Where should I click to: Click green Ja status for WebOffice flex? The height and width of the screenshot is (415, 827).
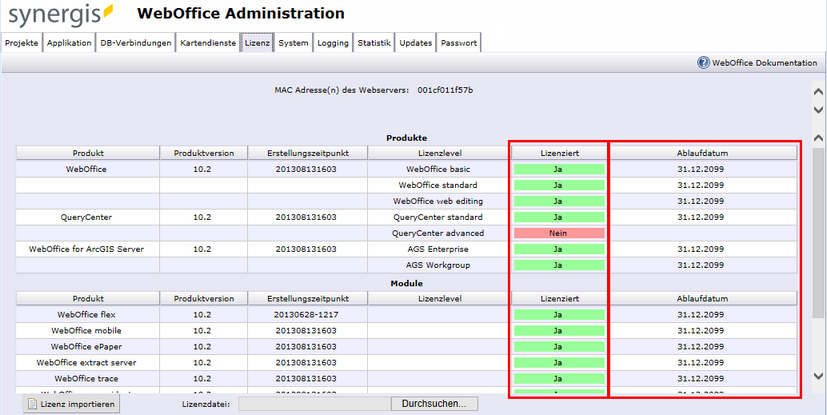559,315
